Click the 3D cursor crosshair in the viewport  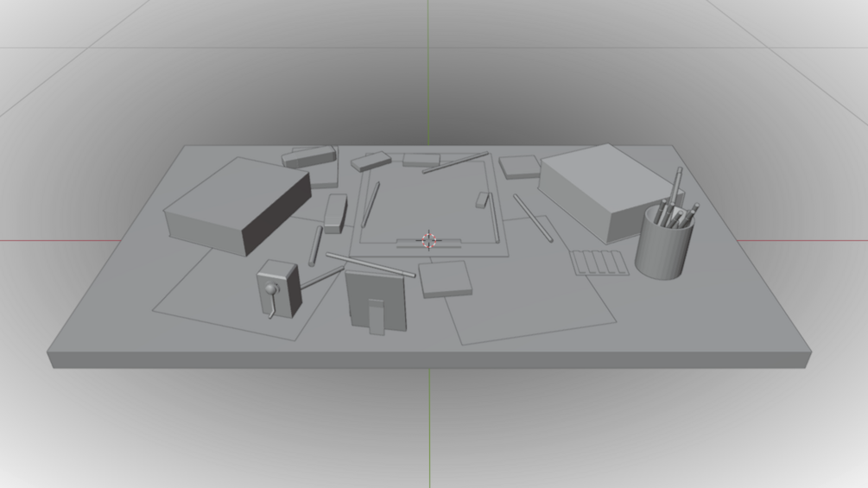point(429,240)
